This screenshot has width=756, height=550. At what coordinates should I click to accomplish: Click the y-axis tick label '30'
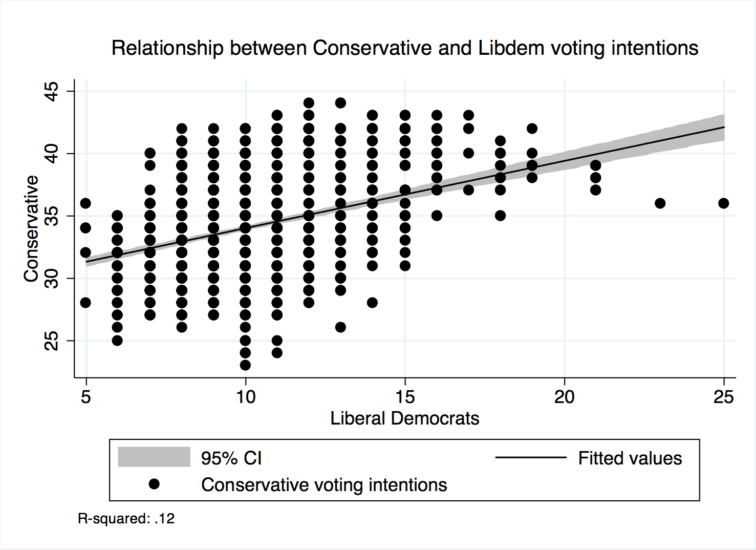52,279
